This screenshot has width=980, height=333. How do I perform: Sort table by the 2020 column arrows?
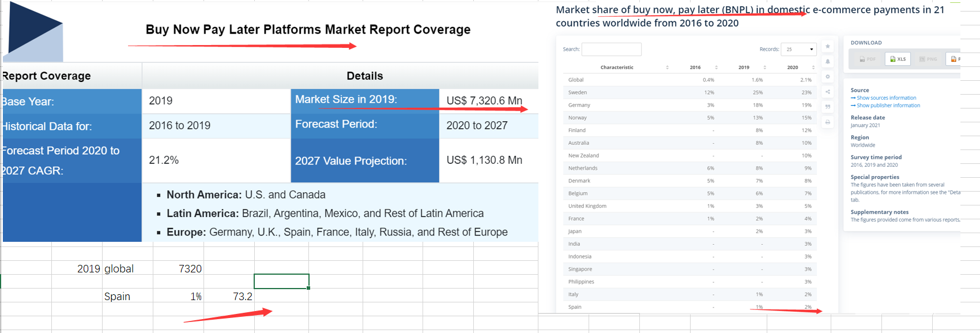pyautogui.click(x=813, y=68)
